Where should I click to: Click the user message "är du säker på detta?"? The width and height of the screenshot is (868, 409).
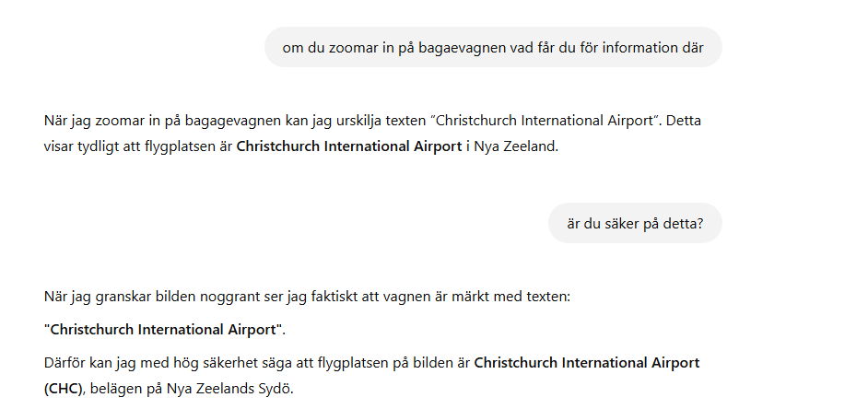(635, 223)
